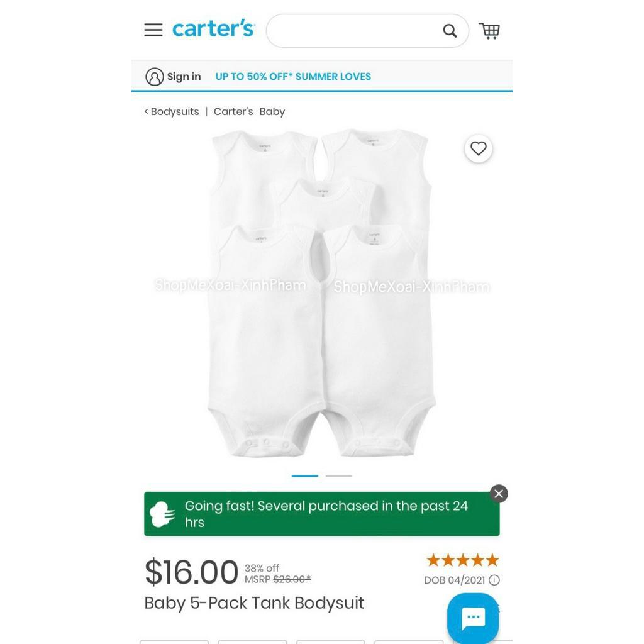
Task: Dismiss the Going fast notification banner
Action: [x=499, y=494]
